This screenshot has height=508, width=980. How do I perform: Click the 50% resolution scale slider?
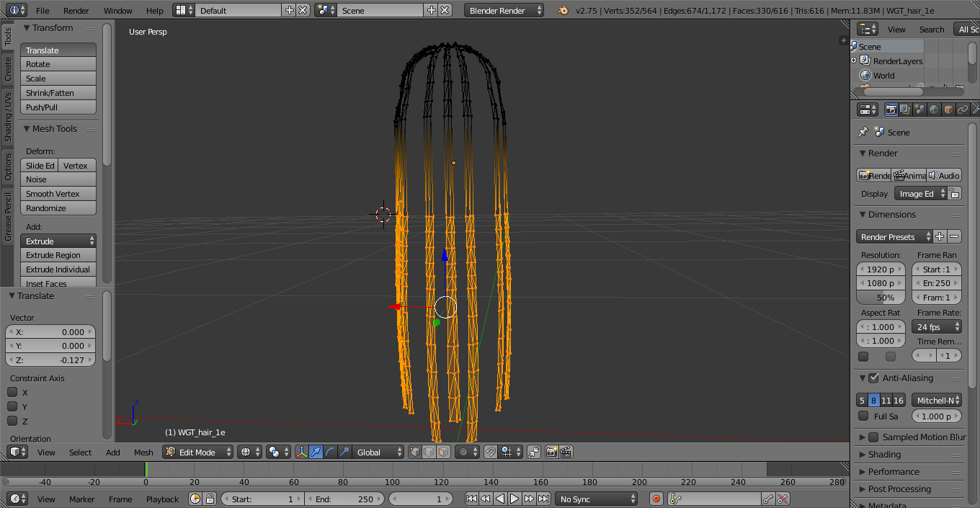881,298
